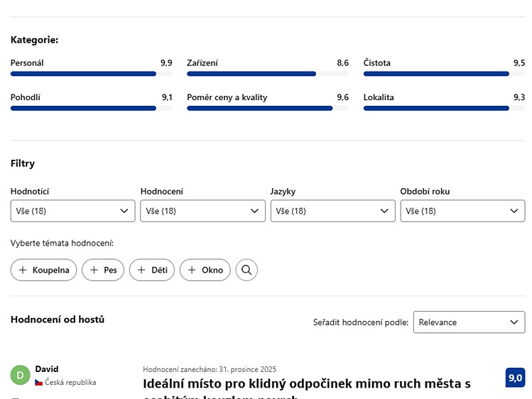Click the review date 31. prosince 2025
Screen dimensions: 532x399
(x=247, y=369)
